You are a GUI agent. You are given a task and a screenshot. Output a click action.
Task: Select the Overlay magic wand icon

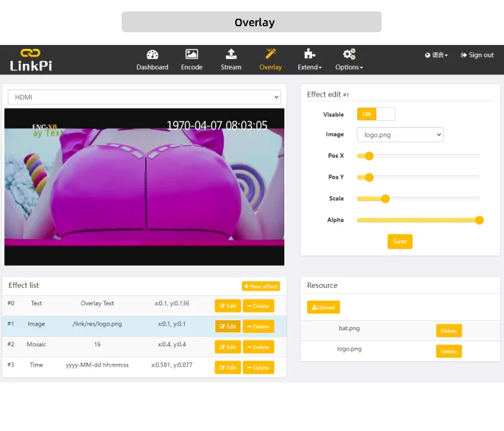(x=271, y=54)
